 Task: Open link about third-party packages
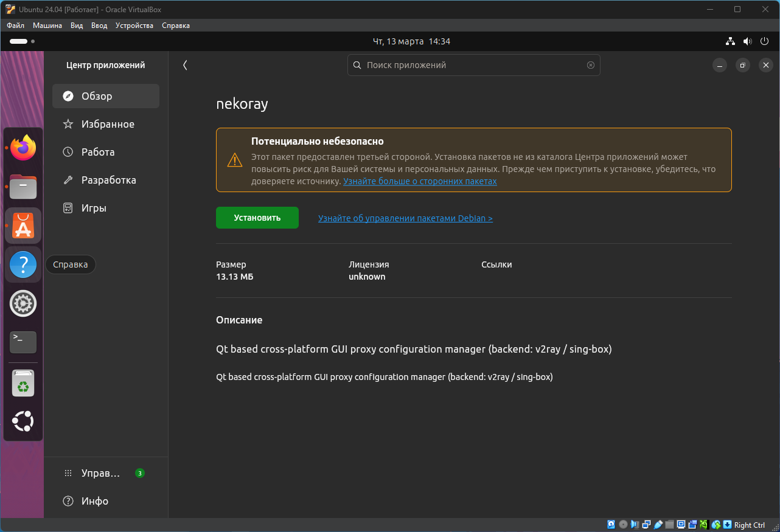tap(420, 181)
